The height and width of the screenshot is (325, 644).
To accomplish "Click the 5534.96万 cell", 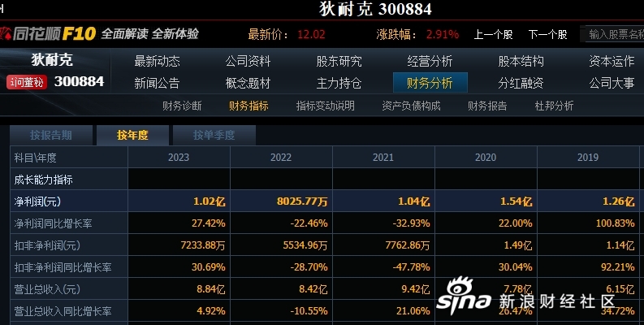I will pyautogui.click(x=305, y=245).
